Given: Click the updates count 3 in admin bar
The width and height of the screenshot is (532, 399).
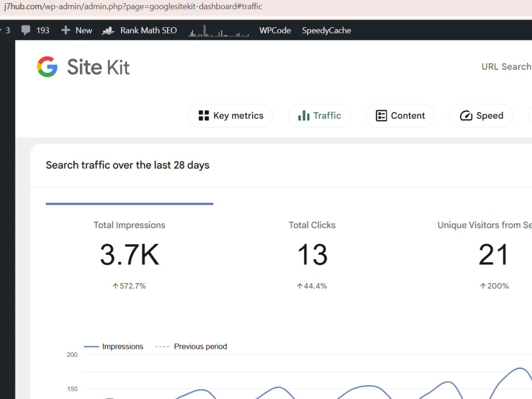Looking at the screenshot, I should point(7,30).
